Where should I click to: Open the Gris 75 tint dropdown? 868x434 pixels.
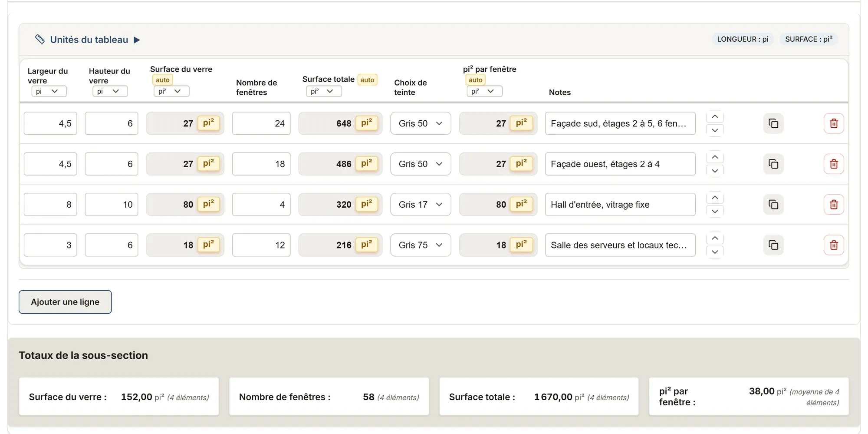pos(421,245)
